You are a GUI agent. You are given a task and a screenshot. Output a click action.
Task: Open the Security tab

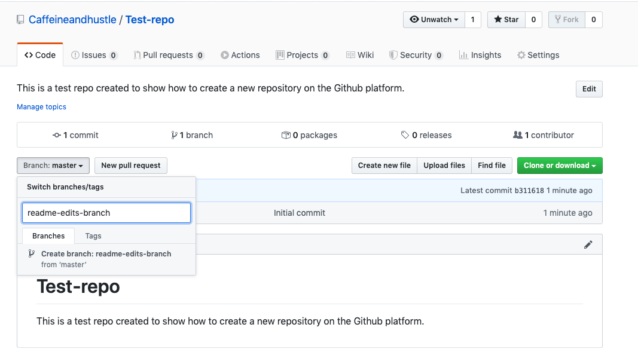pyautogui.click(x=416, y=55)
